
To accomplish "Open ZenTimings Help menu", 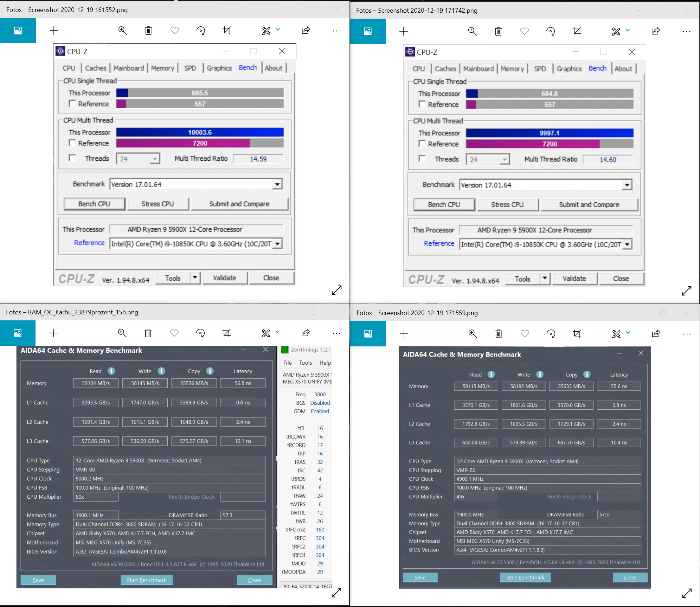I will coord(325,363).
